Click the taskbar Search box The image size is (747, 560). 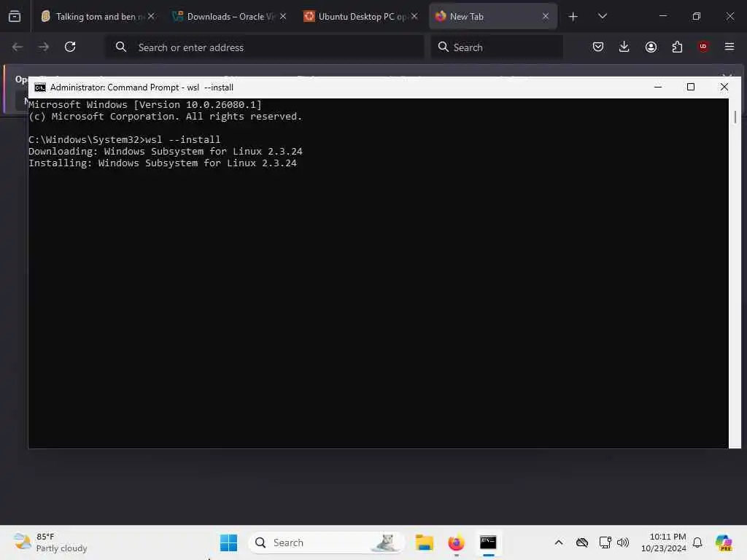(x=326, y=542)
